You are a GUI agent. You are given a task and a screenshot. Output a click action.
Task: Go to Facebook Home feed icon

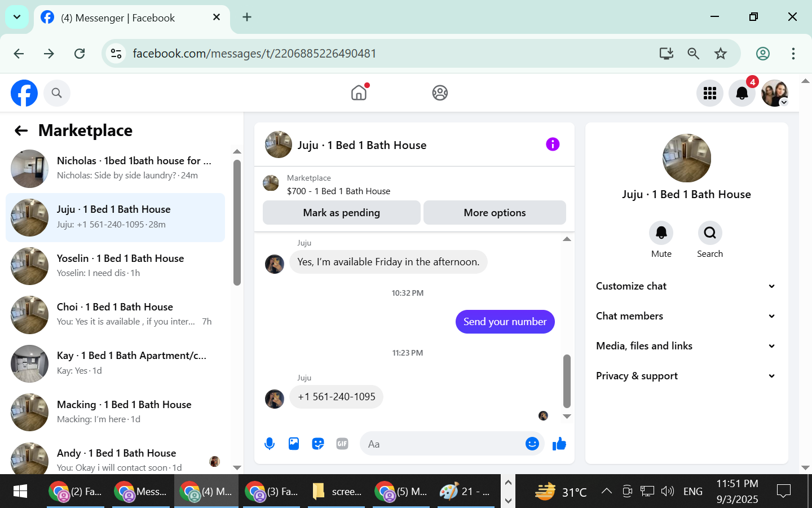[x=359, y=93]
